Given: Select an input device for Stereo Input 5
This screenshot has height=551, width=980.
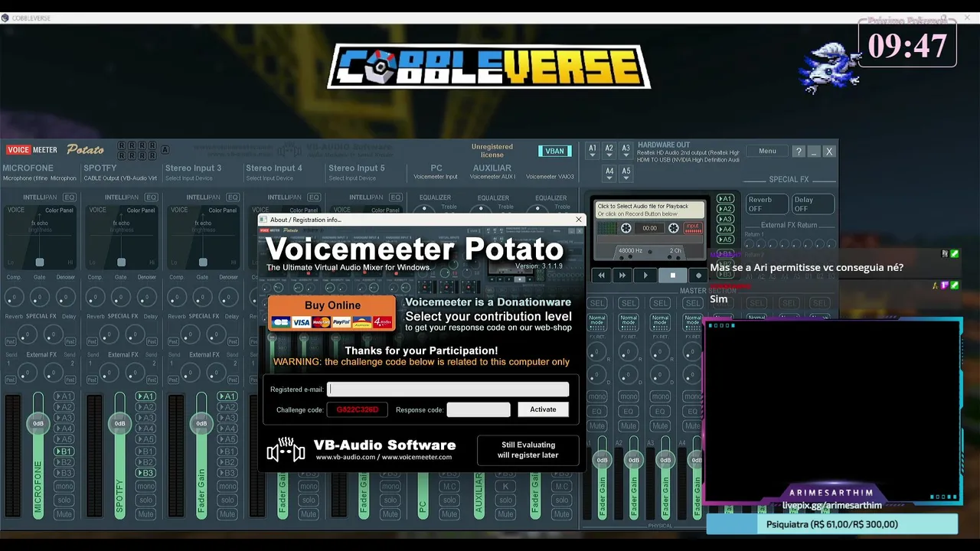Looking at the screenshot, I should tap(353, 178).
